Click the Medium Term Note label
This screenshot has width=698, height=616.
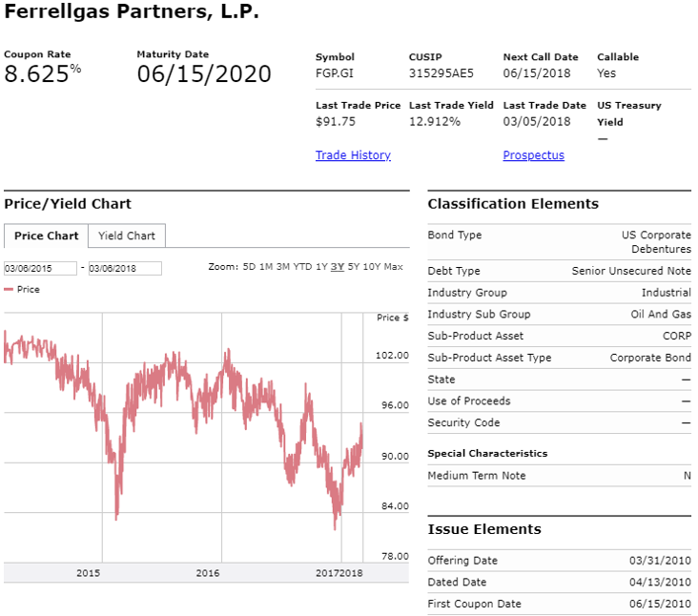tap(477, 476)
